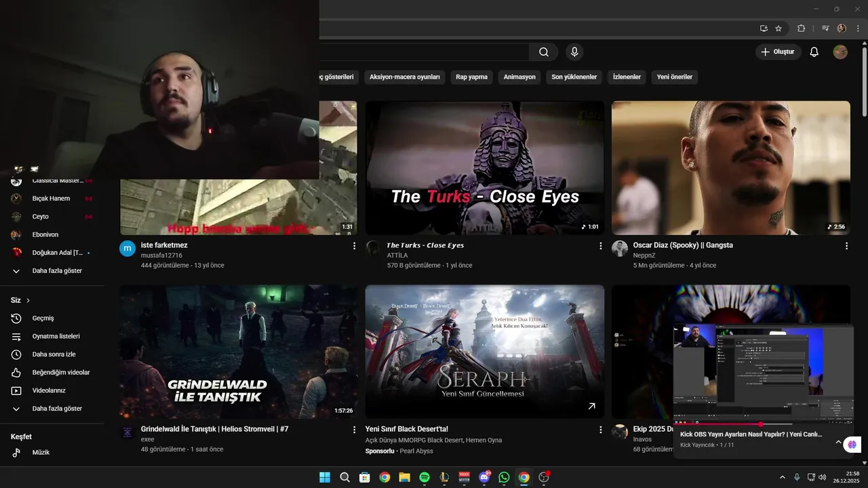Open the Seraph Black Desert ad thumbnail
Image resolution: width=868 pixels, height=488 pixels.
tap(484, 352)
